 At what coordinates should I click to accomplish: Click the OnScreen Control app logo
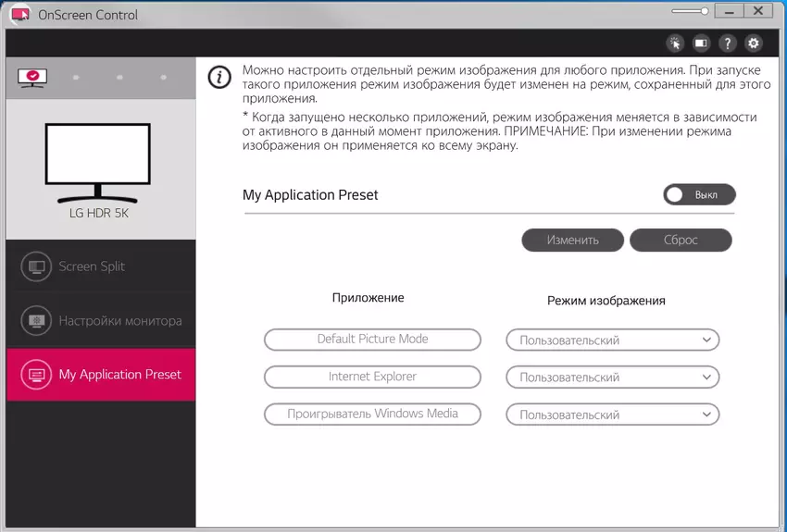(x=18, y=14)
